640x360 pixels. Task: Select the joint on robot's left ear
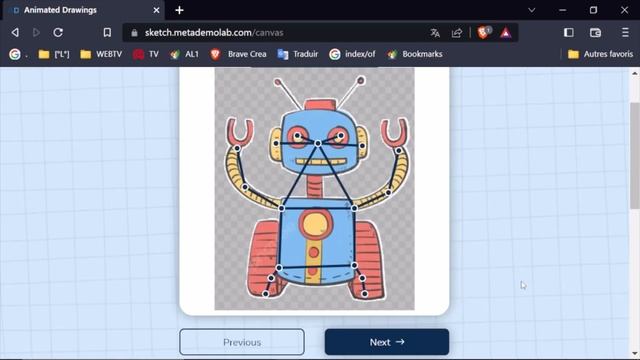[x=276, y=143]
